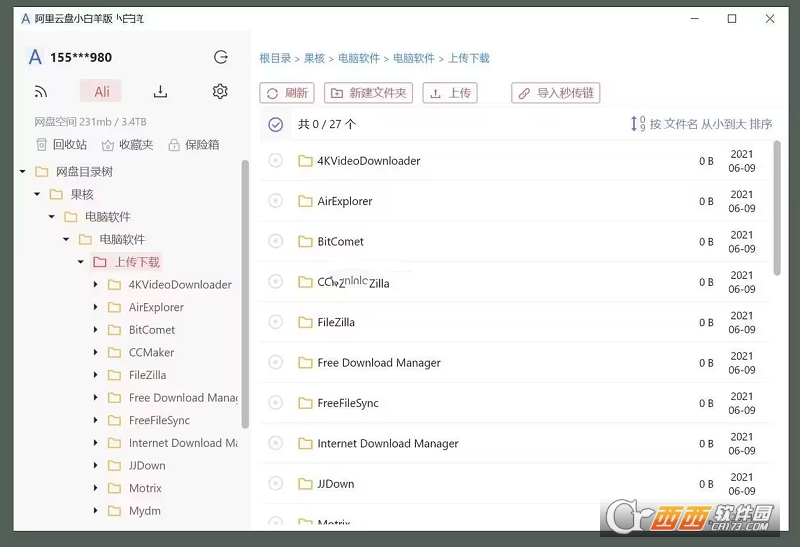Image resolution: width=800 pixels, height=547 pixels.
Task: Open the 保险箱 safe box
Action: pos(194,145)
